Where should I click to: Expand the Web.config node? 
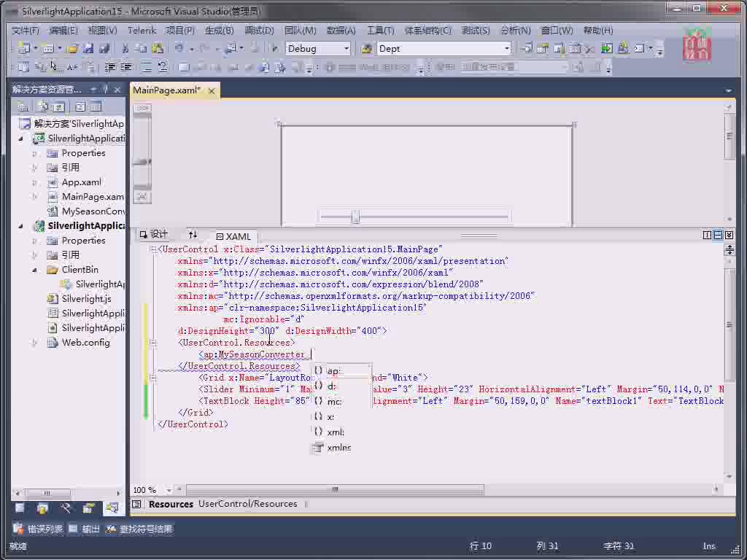click(34, 343)
